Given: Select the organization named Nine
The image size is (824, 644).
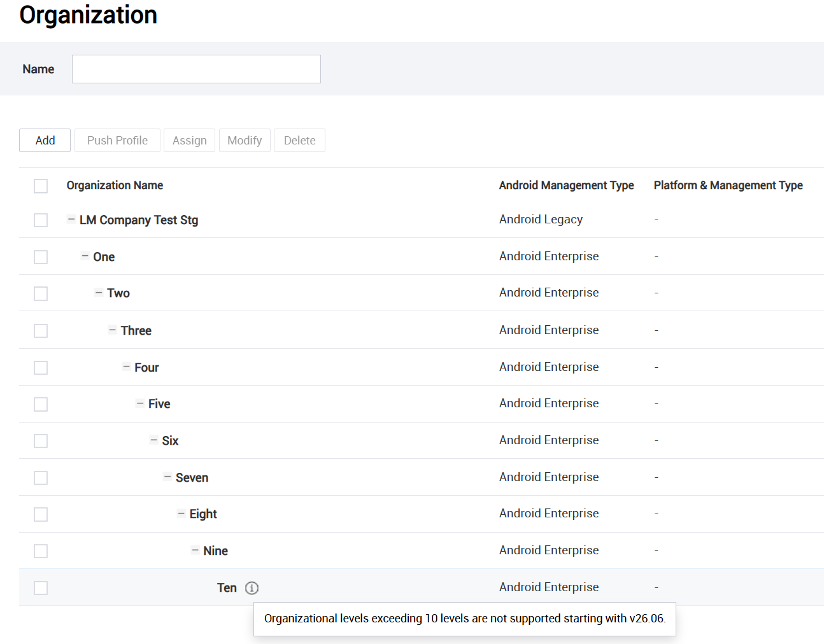Looking at the screenshot, I should (x=216, y=551).
